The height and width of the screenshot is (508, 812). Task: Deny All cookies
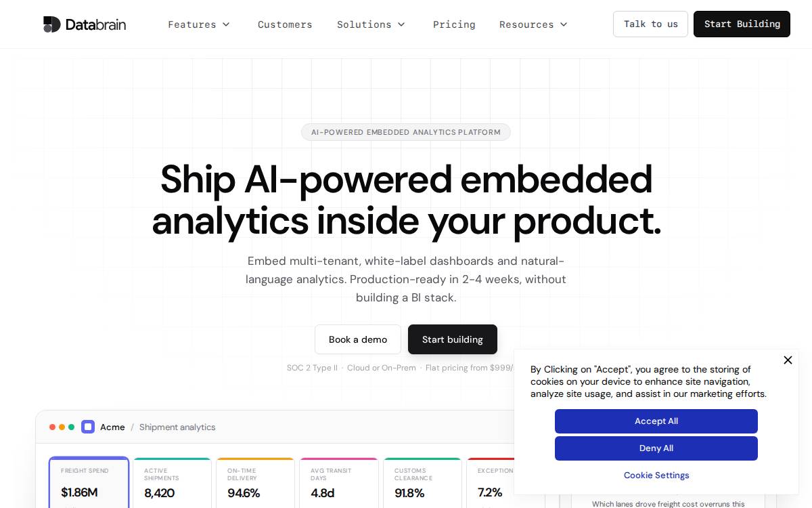[x=656, y=448]
